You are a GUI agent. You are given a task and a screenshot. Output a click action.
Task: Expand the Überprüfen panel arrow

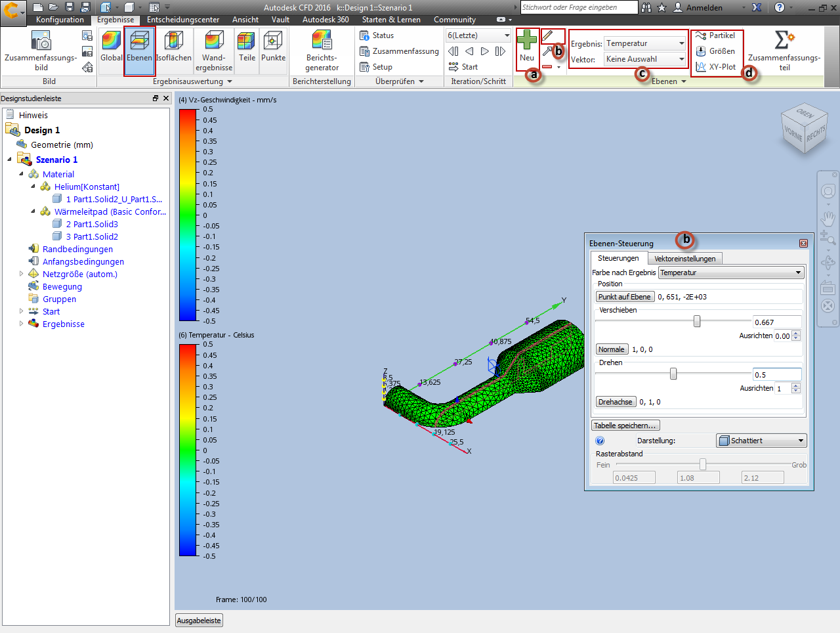point(421,81)
